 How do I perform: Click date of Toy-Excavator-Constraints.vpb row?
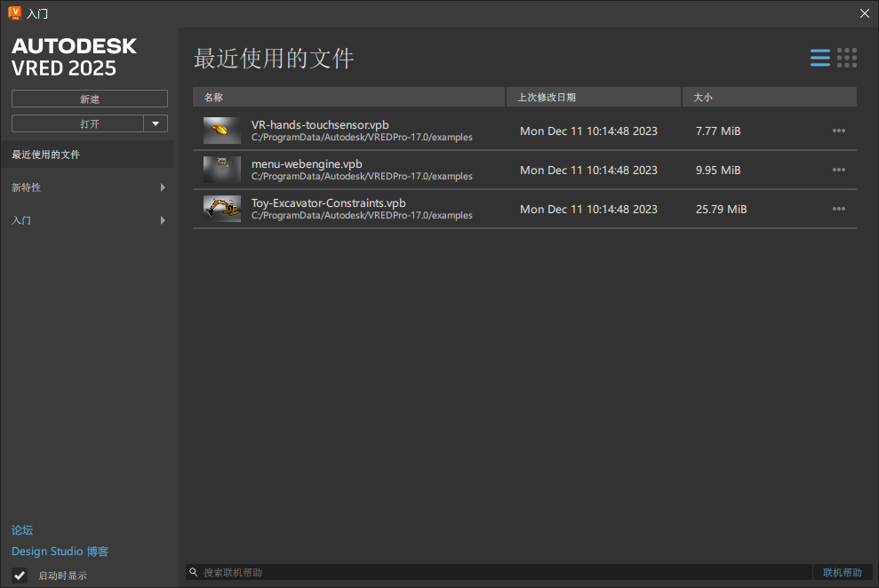pyautogui.click(x=588, y=210)
